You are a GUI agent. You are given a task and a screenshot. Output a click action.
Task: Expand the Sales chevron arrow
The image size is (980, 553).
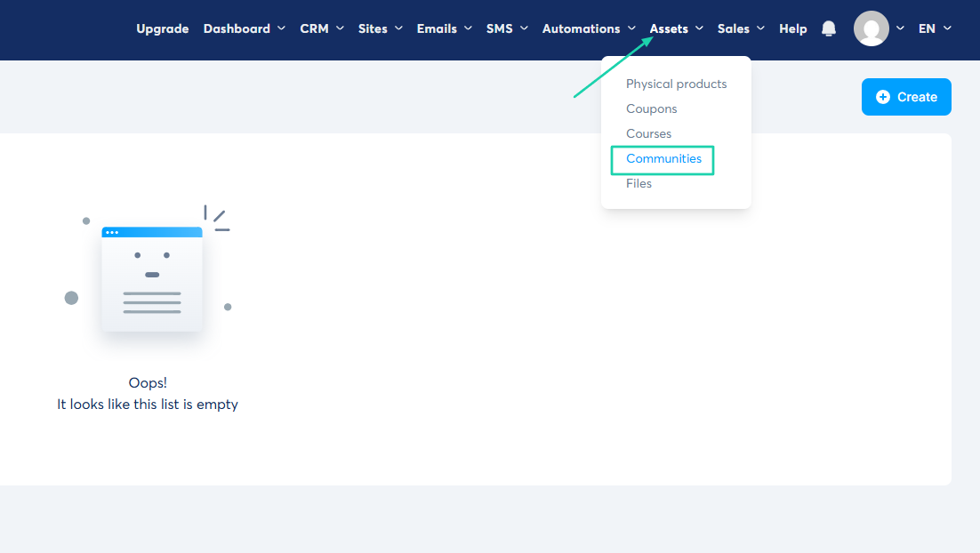760,28
